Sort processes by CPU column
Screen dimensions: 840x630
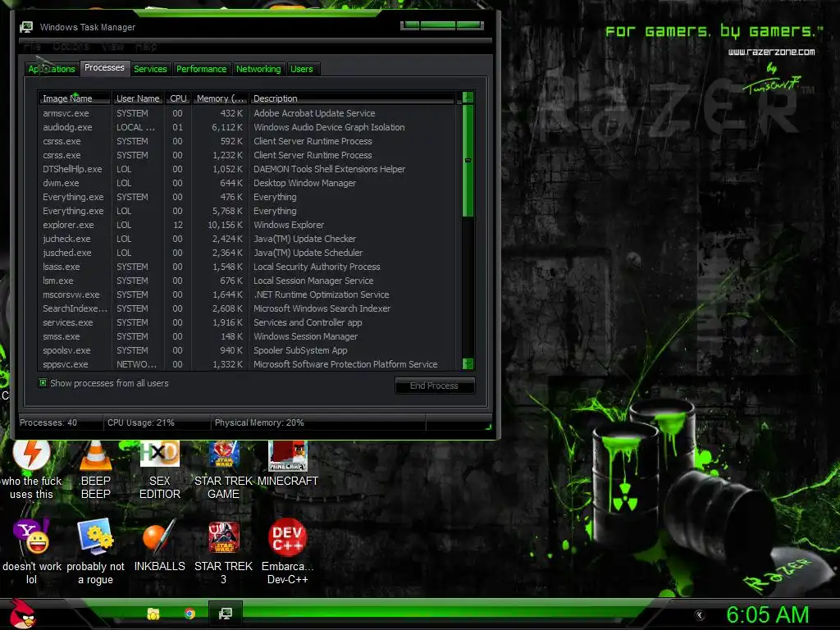(178, 98)
